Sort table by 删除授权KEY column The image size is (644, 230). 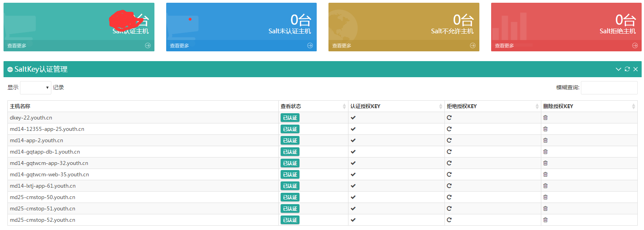pyautogui.click(x=589, y=106)
